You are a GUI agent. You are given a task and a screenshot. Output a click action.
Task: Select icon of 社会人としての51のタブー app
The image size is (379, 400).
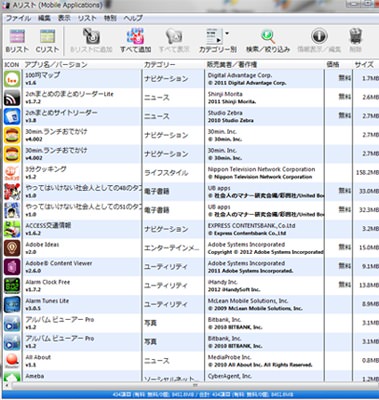[x=12, y=210]
